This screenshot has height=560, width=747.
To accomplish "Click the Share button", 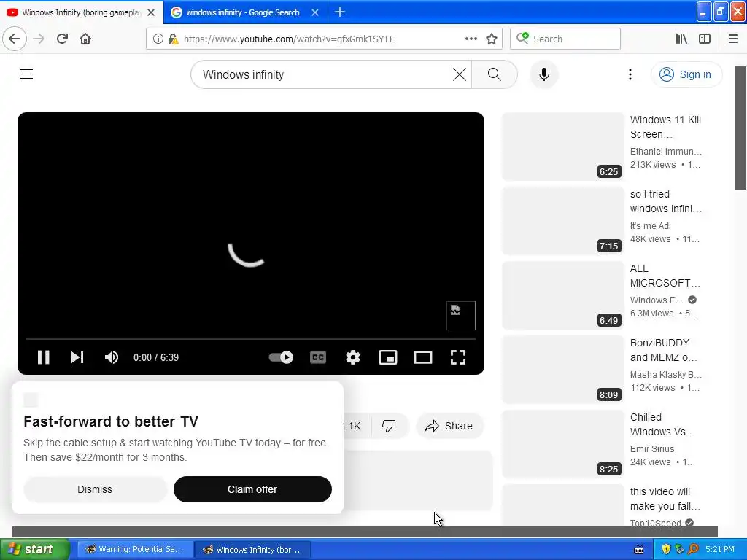I will [449, 426].
